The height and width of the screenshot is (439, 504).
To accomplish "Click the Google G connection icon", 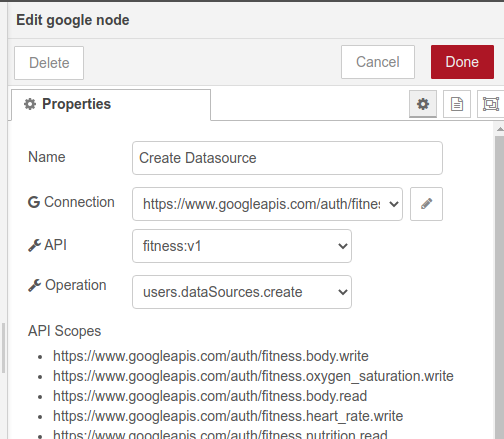I will coord(34,202).
